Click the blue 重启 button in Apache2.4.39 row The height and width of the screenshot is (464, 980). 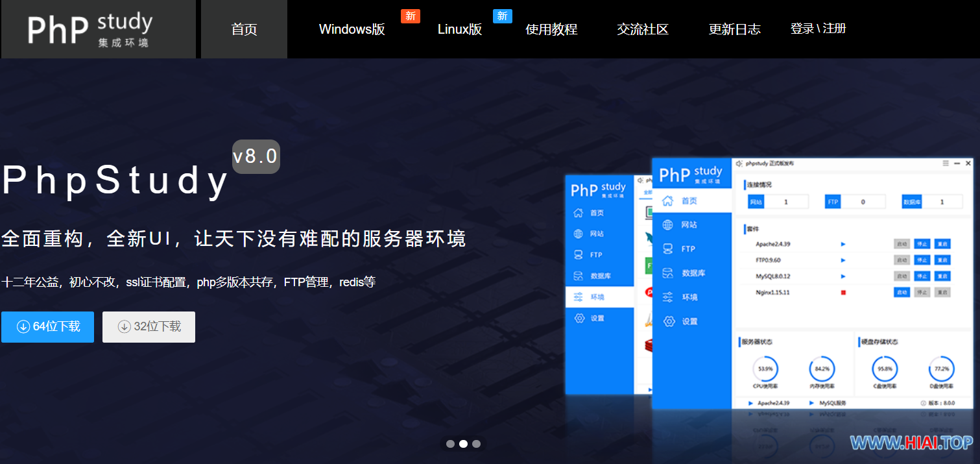tap(942, 244)
